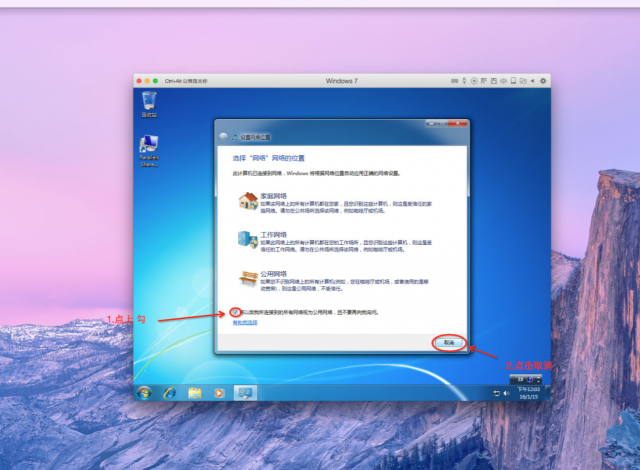Choose 工作网络 work network option
This screenshot has width=640, height=470.
click(335, 242)
